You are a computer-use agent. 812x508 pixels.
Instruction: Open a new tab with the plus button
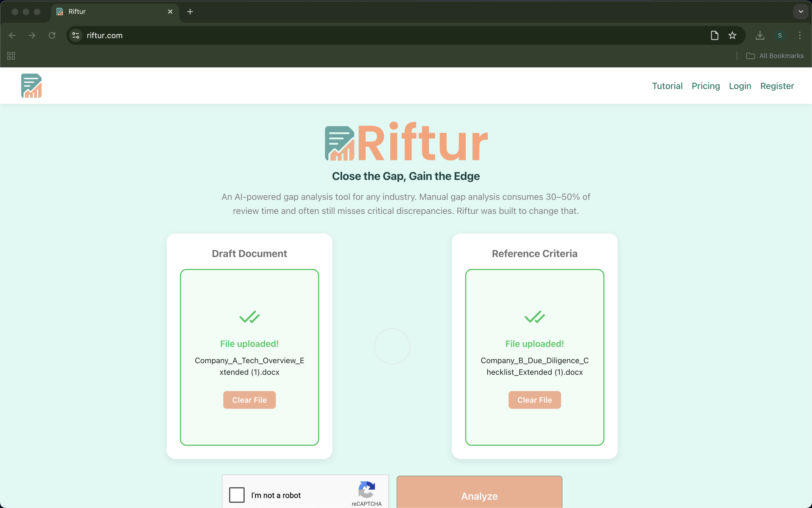click(x=190, y=11)
